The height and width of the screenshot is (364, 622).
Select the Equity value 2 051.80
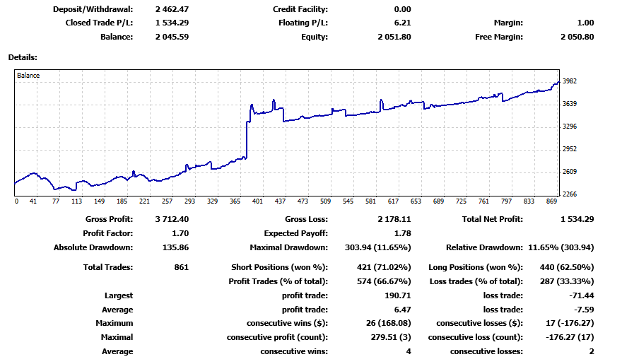pos(394,37)
